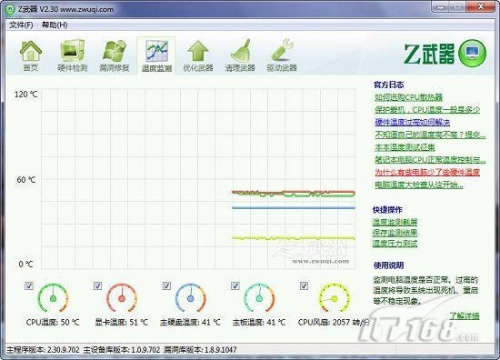Screen dimensions: 500x360
Task: Open blue link 硬件温度过高如何解决
Action: point(412,122)
